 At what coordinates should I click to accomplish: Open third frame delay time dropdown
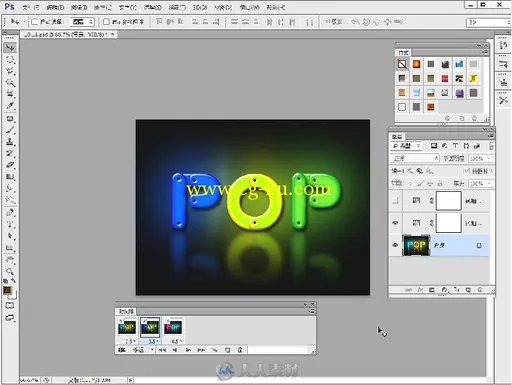tap(177, 342)
